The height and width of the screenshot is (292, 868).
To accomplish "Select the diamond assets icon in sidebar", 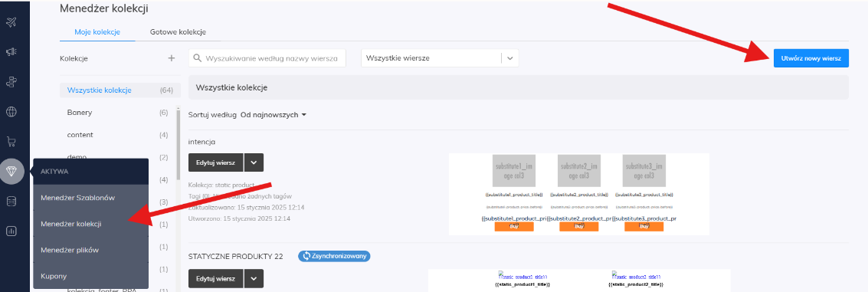I will 11,172.
